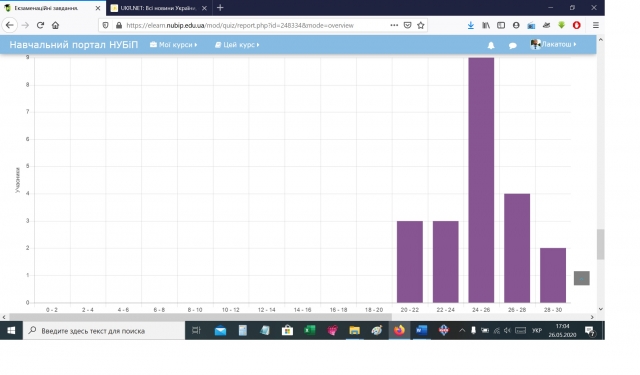Open the Firefox hamburger menu
This screenshot has width=640, height=375.
coord(596,25)
